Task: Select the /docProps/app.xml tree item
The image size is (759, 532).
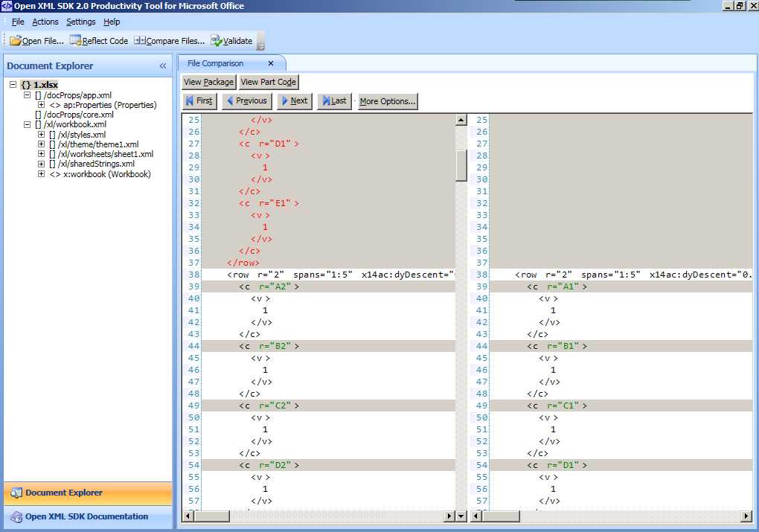Action: coord(73,95)
